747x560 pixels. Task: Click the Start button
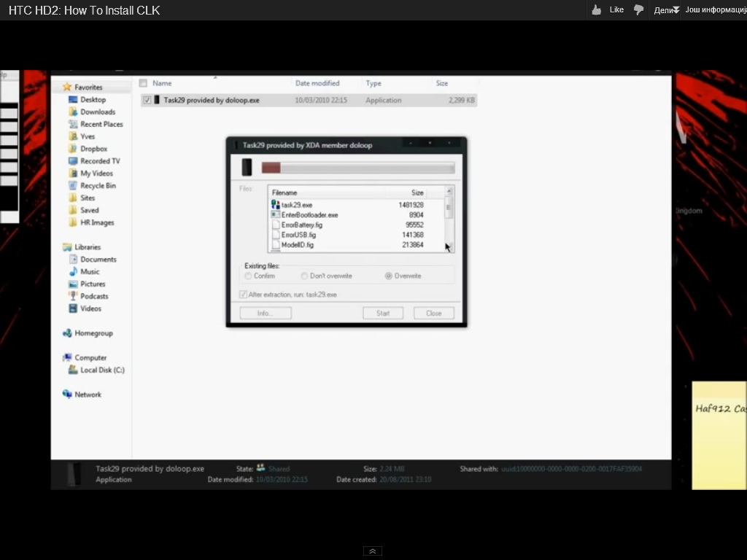(382, 314)
